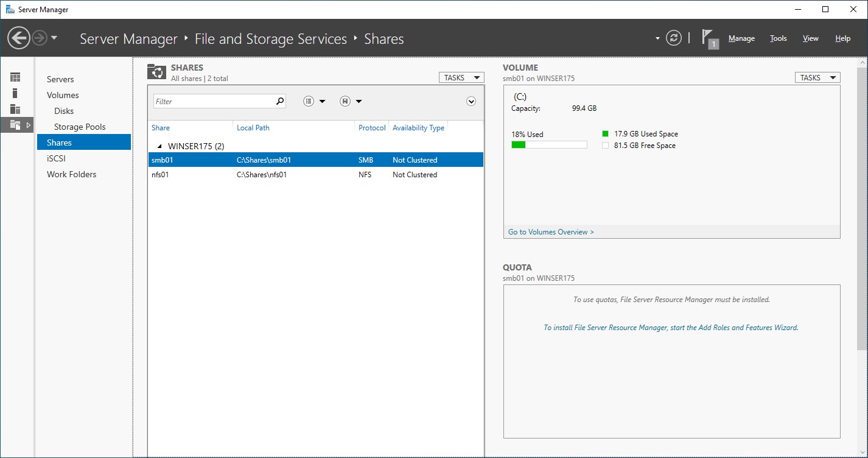This screenshot has width=868, height=458.
Task: Click Server Manager in the breadcrumb
Action: [128, 39]
